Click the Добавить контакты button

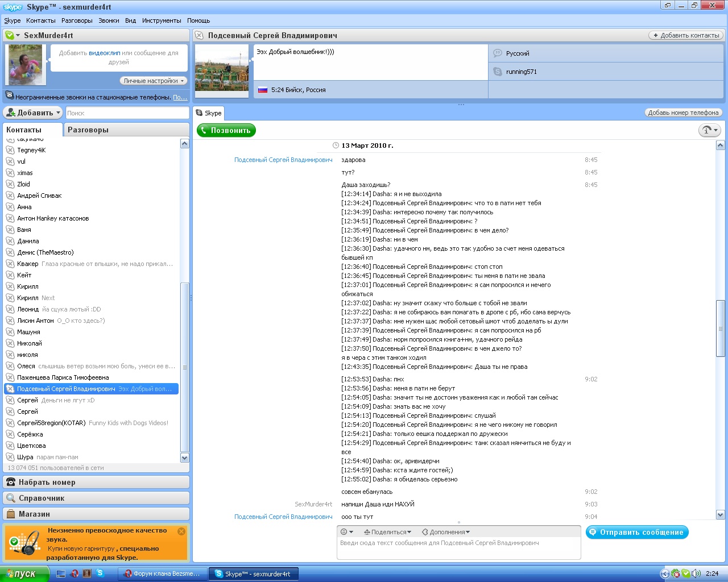pyautogui.click(x=686, y=35)
